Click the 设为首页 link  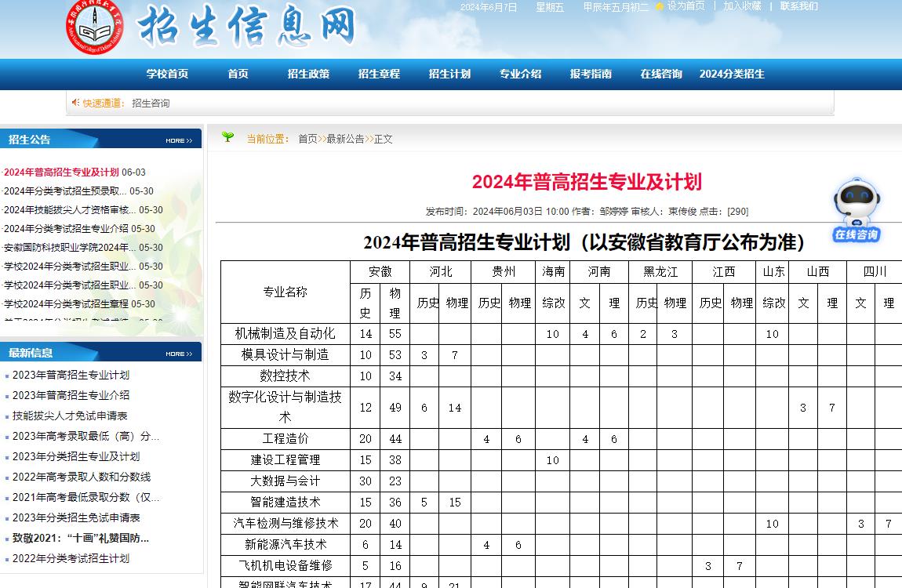pos(686,5)
